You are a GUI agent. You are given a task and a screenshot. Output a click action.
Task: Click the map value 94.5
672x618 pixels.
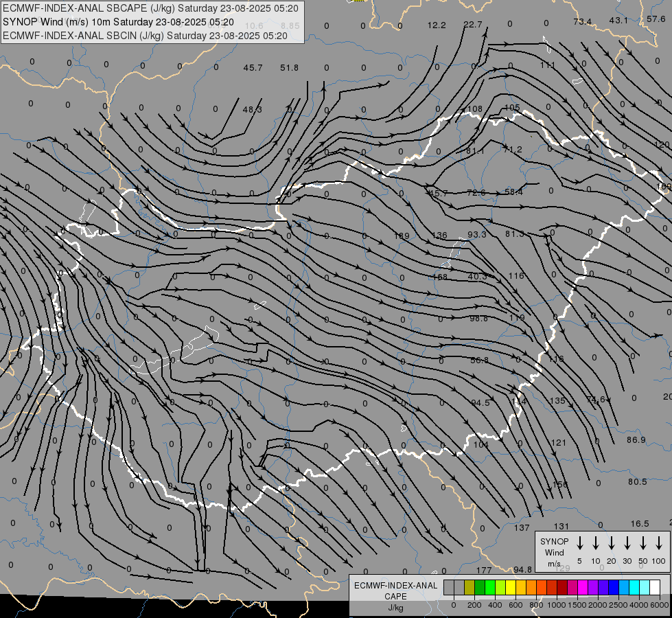480,402
